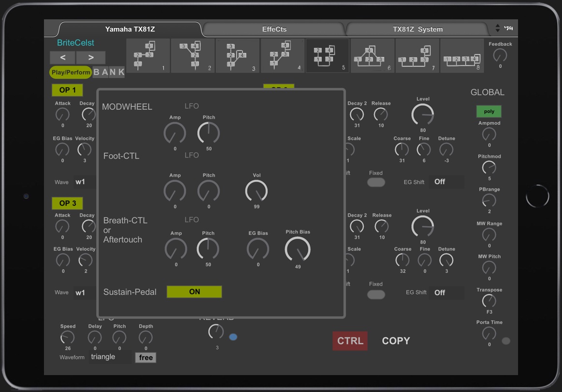
Task: Click the Foot-CTL Vol knob
Action: (256, 191)
